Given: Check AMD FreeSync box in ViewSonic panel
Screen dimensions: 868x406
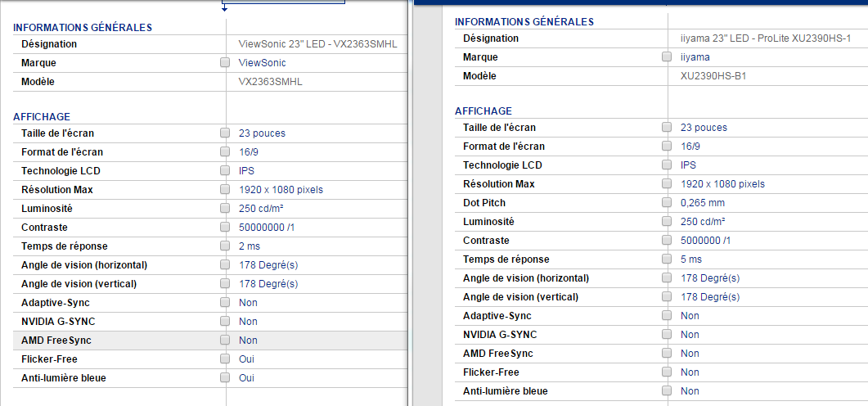Looking at the screenshot, I should (x=225, y=341).
